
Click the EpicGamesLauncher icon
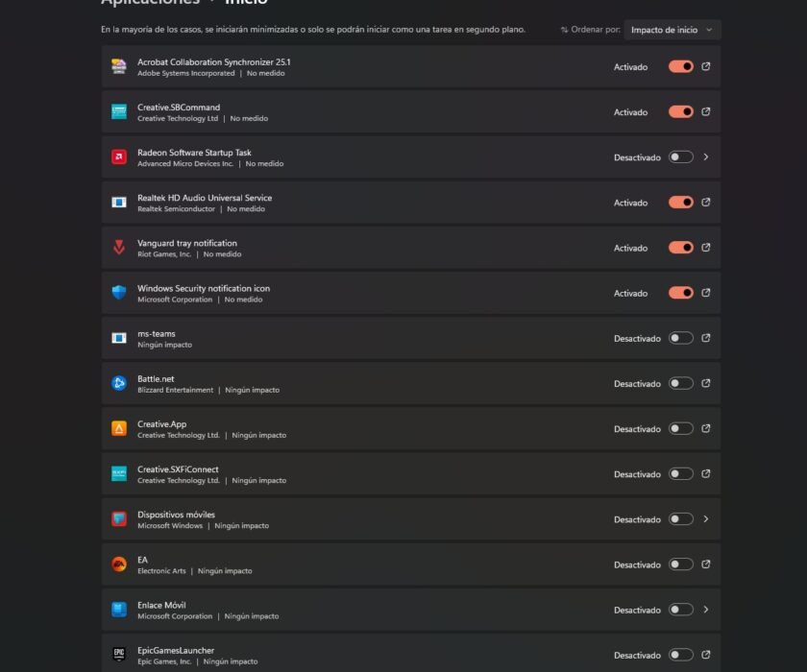118,655
